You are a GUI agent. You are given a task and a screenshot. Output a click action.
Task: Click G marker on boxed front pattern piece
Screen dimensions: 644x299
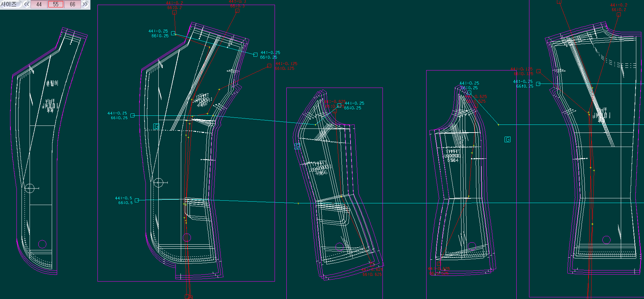tap(156, 127)
